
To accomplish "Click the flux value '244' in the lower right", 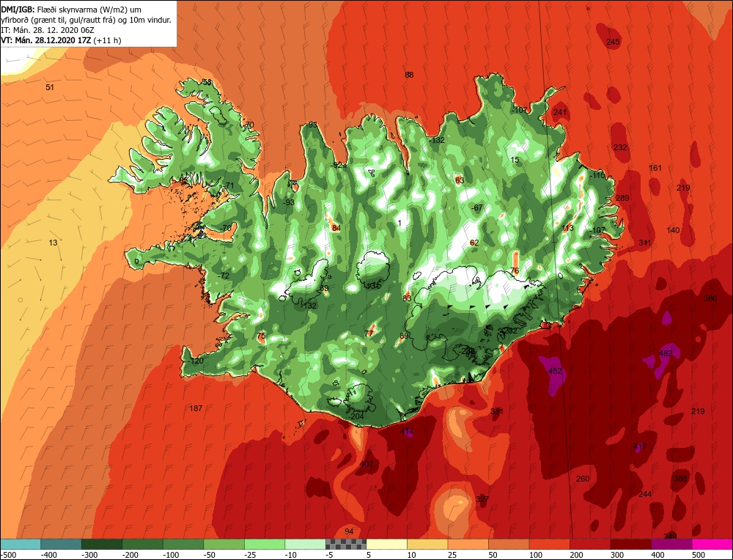I will 645,494.
